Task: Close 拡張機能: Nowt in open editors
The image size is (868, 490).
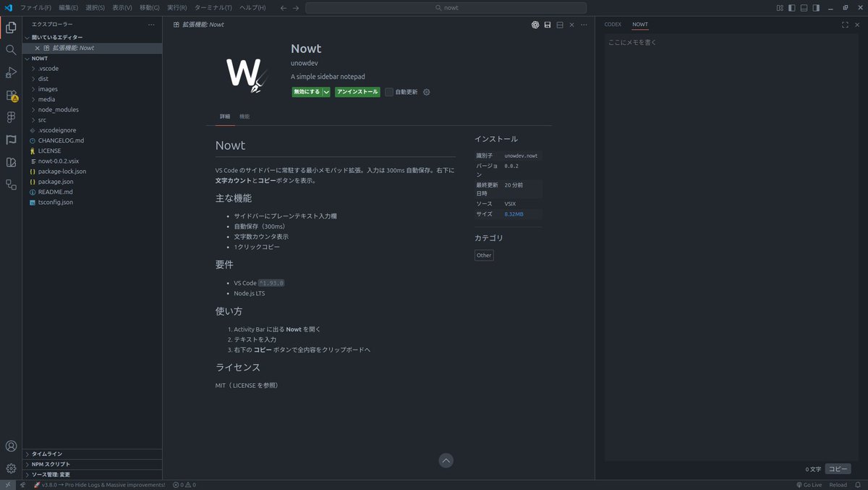Action: pos(38,48)
